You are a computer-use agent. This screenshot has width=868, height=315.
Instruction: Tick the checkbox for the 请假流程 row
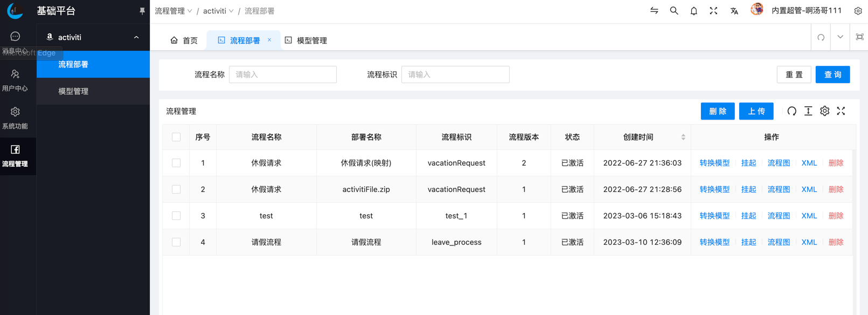[x=176, y=242]
